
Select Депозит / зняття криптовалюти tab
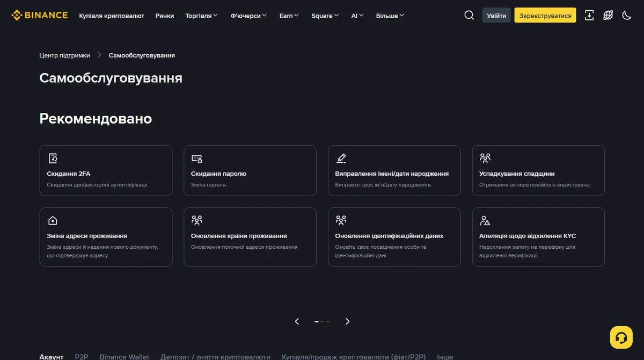[215, 356]
